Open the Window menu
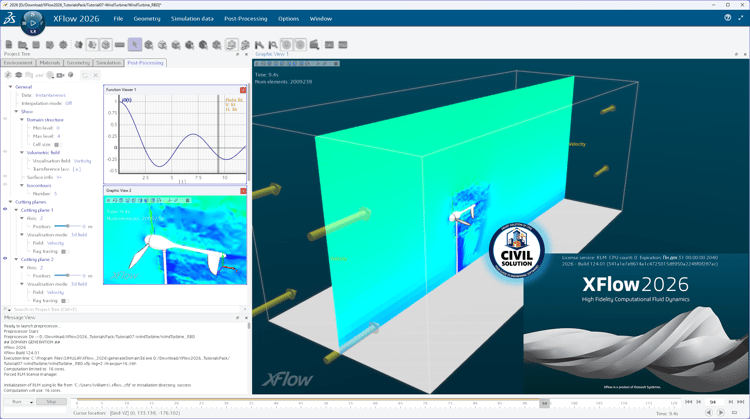The image size is (750, 419). coord(321,19)
